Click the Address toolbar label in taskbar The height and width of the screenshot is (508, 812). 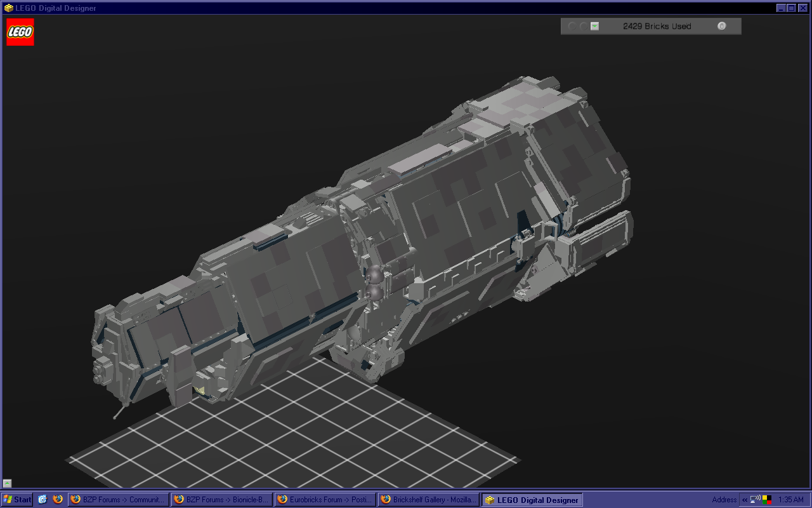724,500
